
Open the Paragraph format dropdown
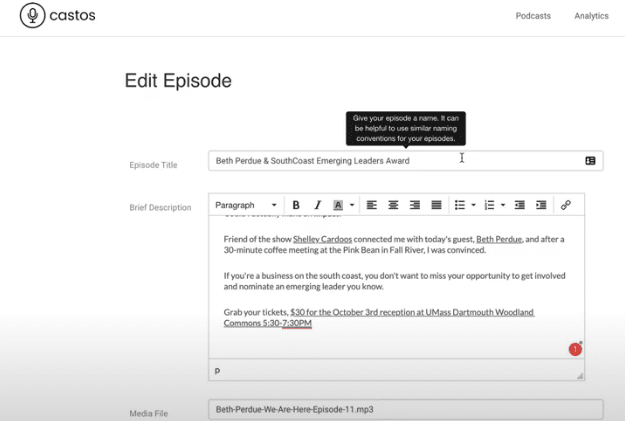(x=246, y=205)
